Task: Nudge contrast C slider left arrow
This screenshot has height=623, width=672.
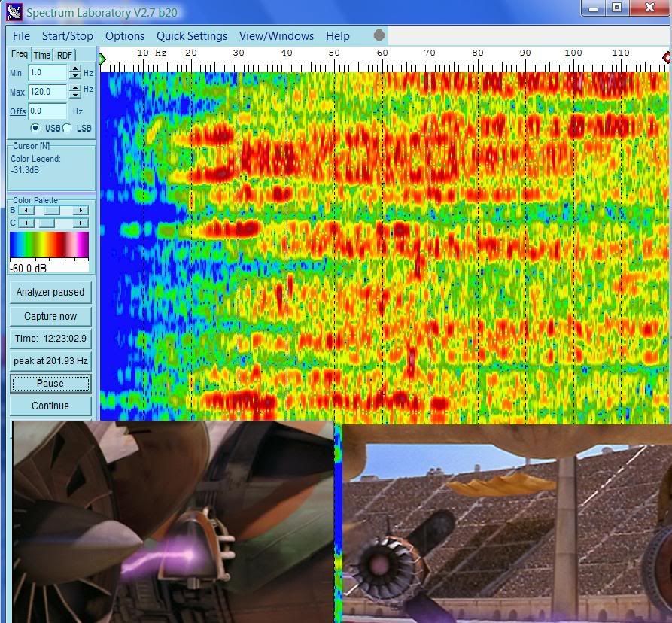Action: (26, 223)
